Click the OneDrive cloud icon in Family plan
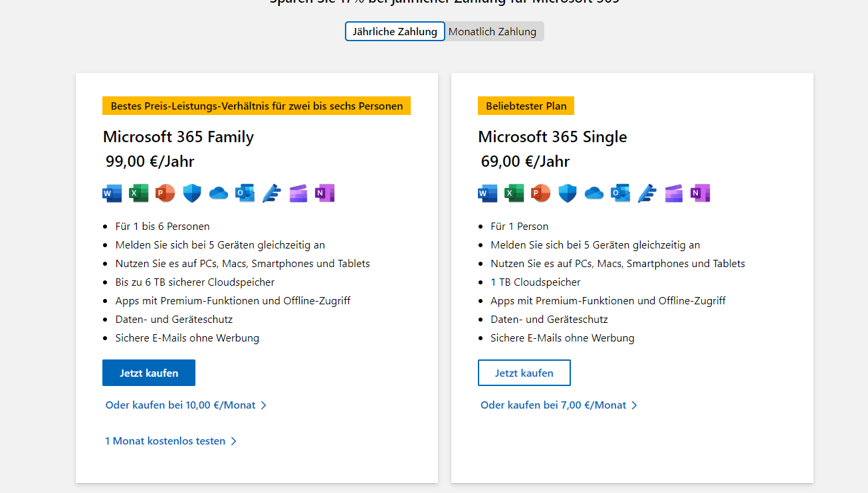868x493 pixels. (x=219, y=193)
